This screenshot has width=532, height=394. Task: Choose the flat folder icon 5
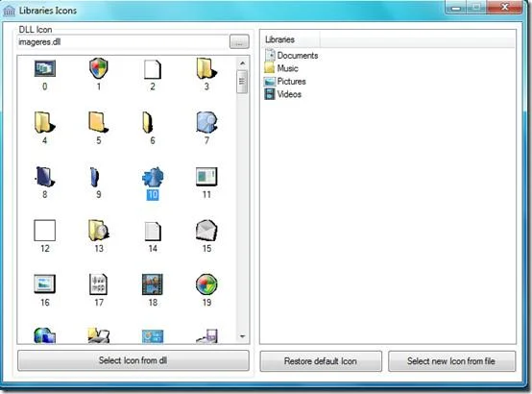coord(99,122)
